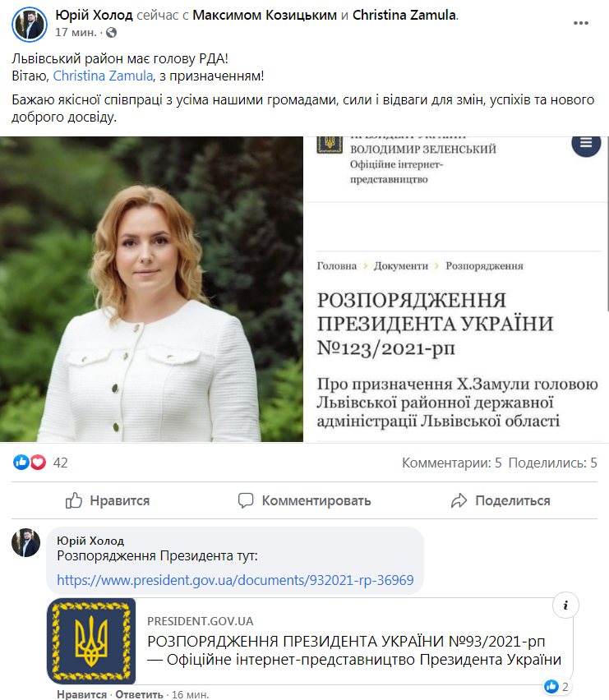The image size is (609, 700).
Task: Open the three-dots post options menu
Action: pyautogui.click(x=580, y=23)
